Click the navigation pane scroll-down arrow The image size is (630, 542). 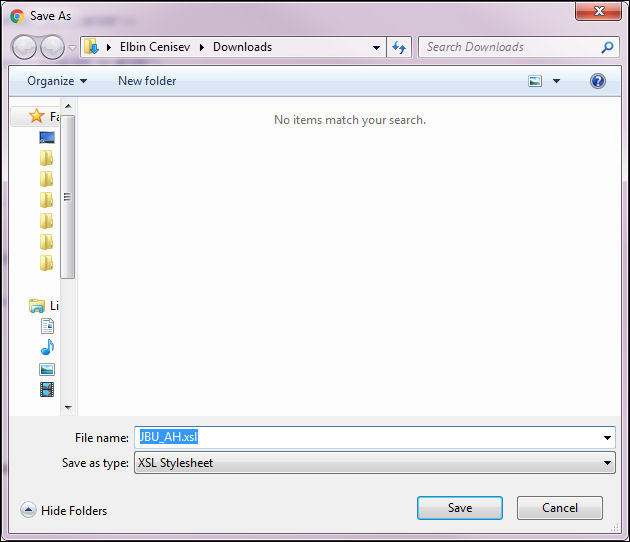[x=68, y=407]
